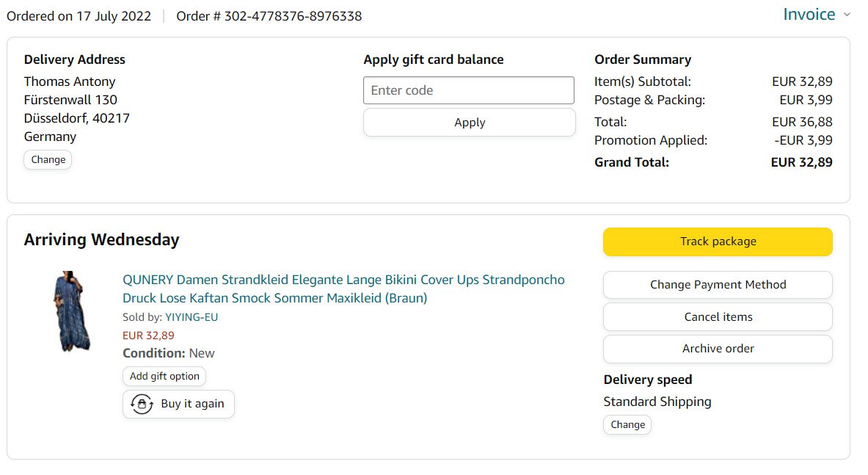Change the delivery address
The image size is (868, 475).
point(48,160)
